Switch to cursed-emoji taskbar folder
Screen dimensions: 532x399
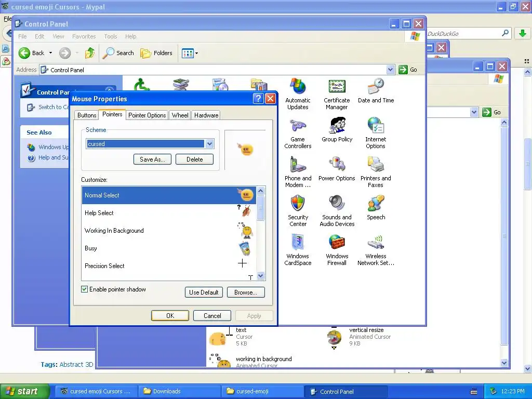point(262,391)
